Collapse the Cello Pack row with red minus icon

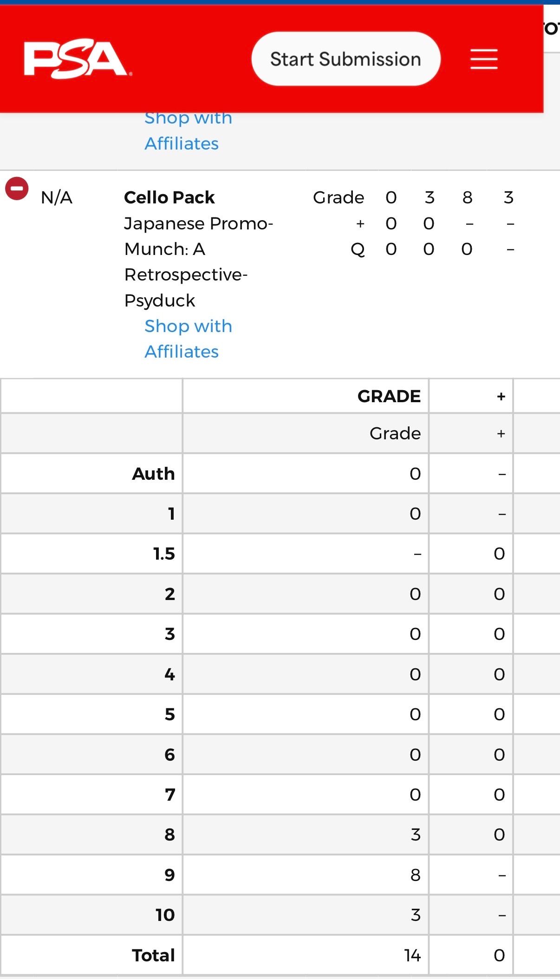pos(17,189)
